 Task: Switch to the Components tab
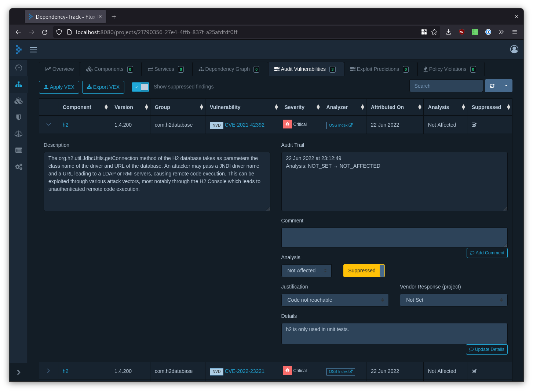pos(110,69)
